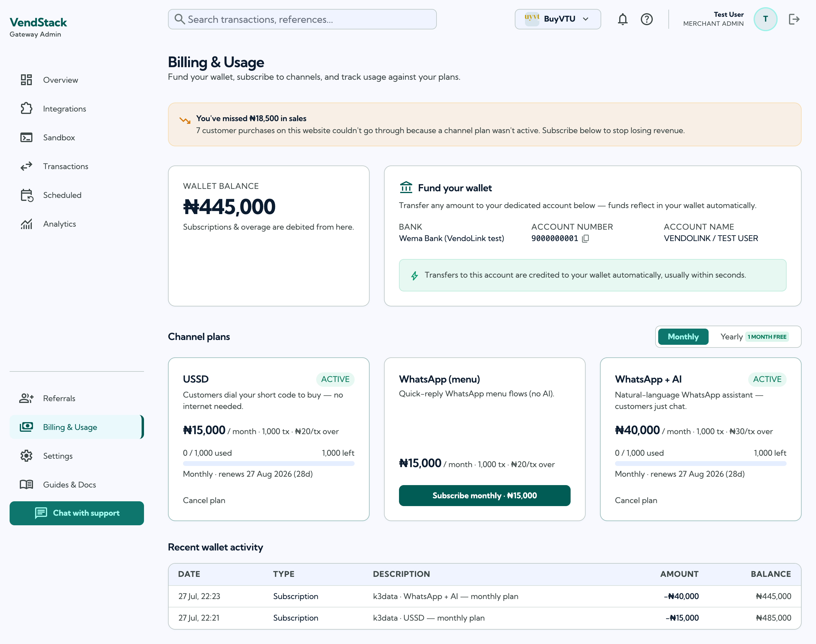This screenshot has width=816, height=644.
Task: Open the notifications bell
Action: pyautogui.click(x=622, y=19)
